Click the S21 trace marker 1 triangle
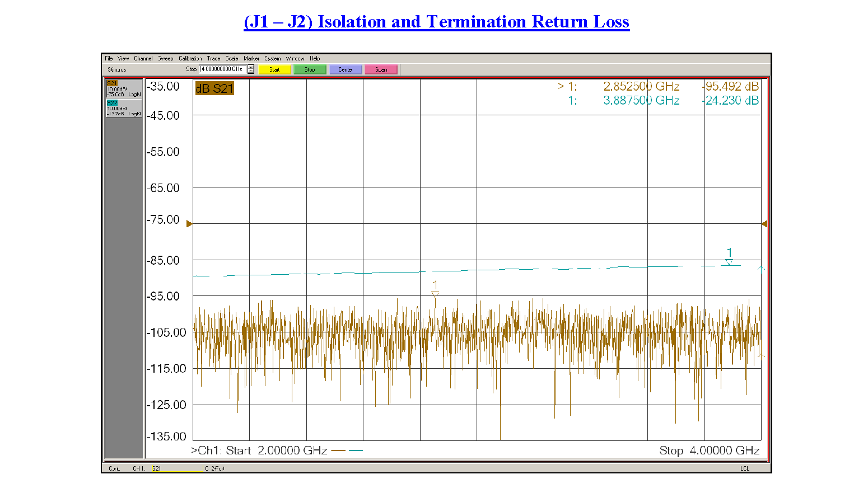Screen dimensions: 868x493 435,294
